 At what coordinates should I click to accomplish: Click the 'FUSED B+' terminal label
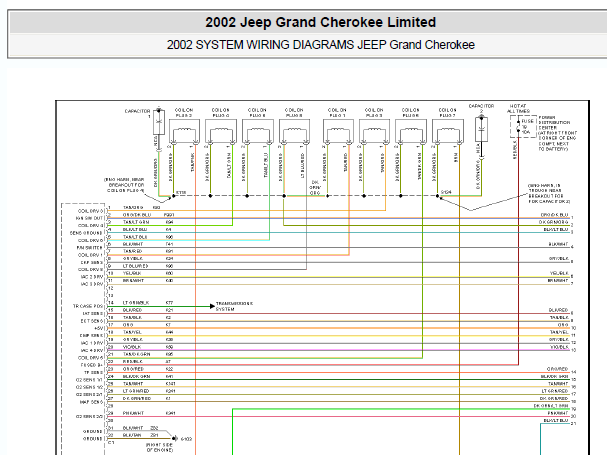(92, 365)
